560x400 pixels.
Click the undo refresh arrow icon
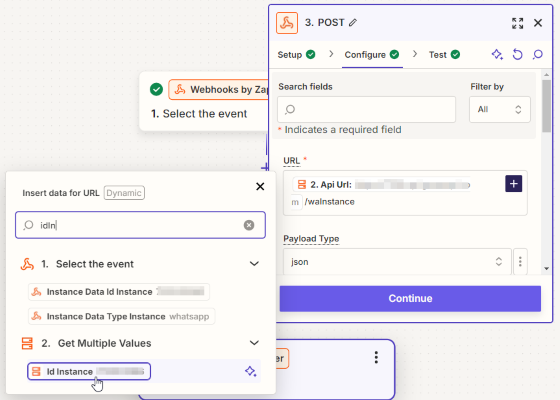coord(518,55)
